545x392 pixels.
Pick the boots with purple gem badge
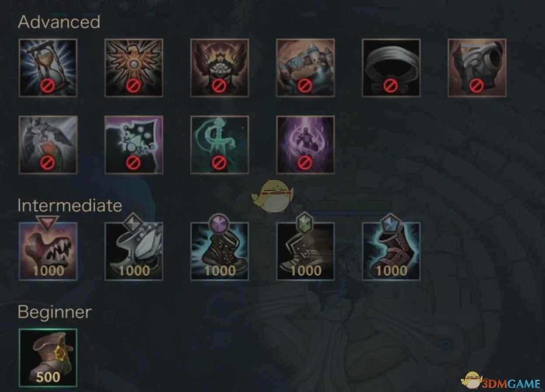point(220,251)
